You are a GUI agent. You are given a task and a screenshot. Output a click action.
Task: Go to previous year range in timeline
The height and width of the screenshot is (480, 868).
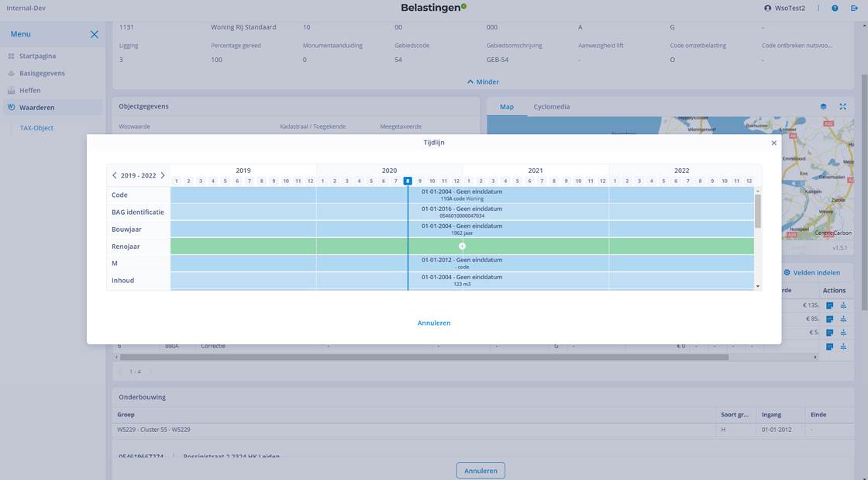coord(115,175)
